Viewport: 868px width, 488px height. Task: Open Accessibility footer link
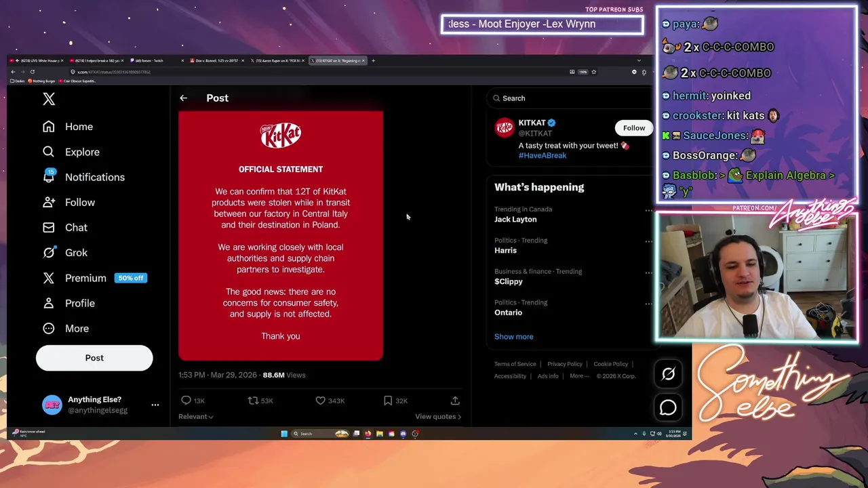click(x=510, y=376)
